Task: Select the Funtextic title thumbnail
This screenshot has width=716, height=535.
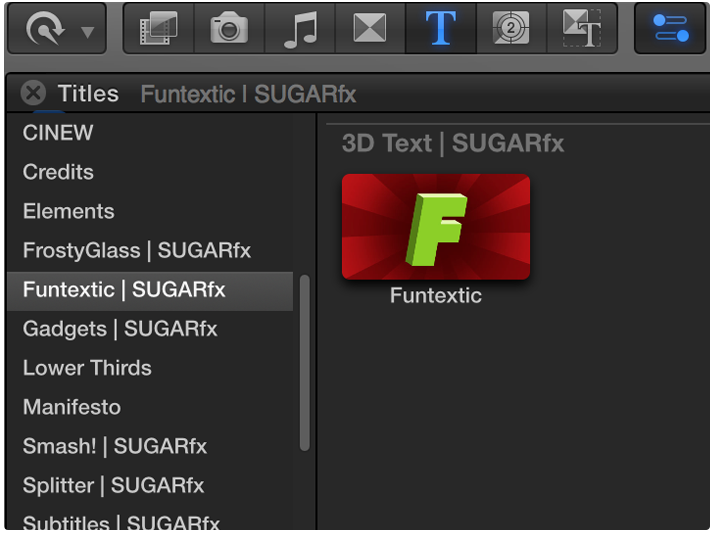Action: pyautogui.click(x=436, y=226)
